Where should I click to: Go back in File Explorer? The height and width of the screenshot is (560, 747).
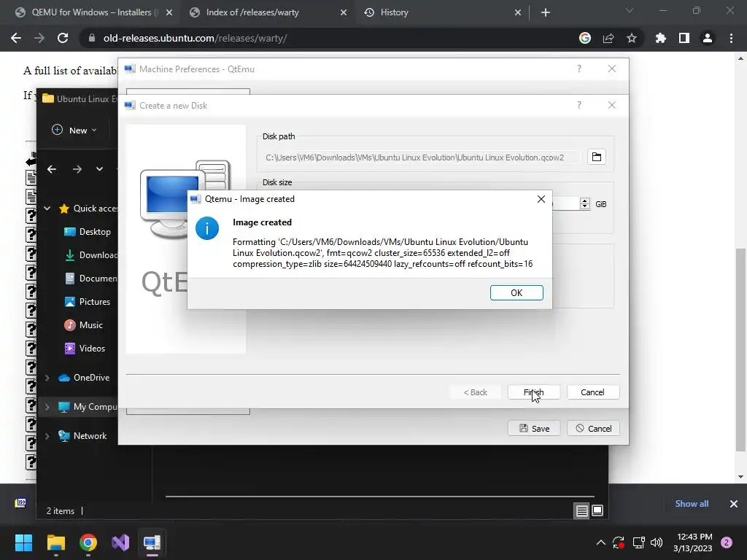[52, 169]
